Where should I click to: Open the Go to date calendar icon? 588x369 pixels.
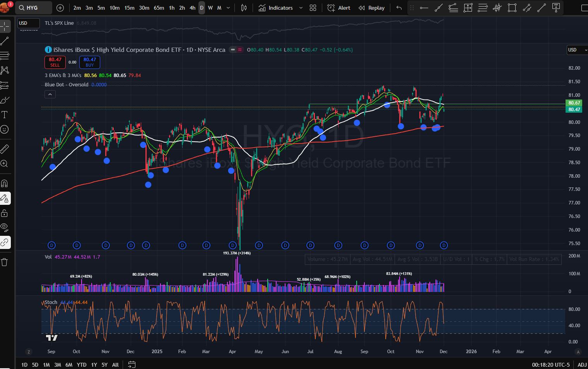(x=132, y=364)
